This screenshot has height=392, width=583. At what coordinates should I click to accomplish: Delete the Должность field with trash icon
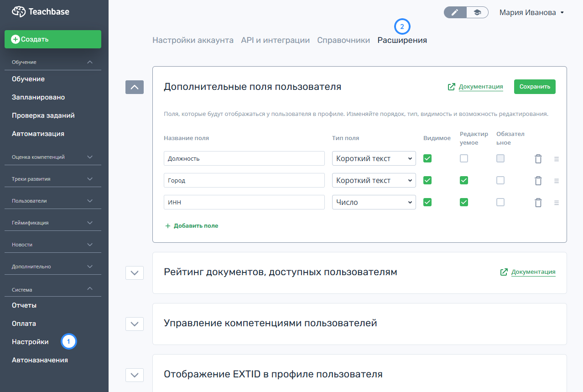(538, 159)
